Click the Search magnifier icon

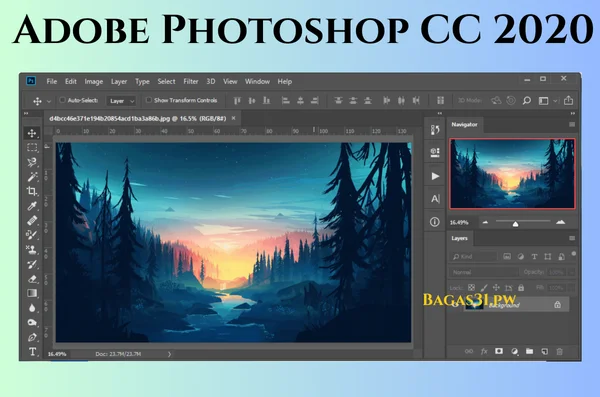click(x=527, y=101)
